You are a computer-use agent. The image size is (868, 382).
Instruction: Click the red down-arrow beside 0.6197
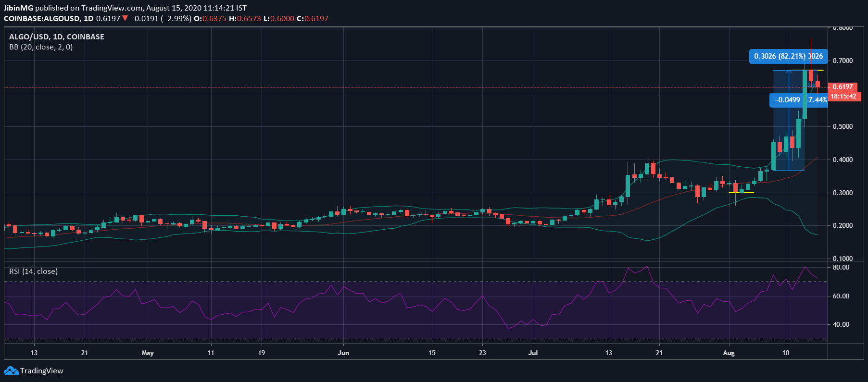point(125,19)
